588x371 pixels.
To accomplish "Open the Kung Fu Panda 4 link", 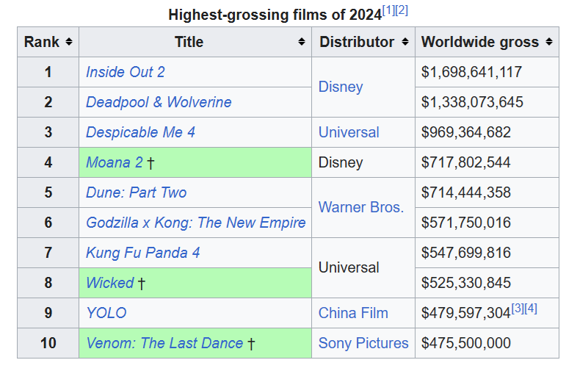I will pyautogui.click(x=142, y=253).
